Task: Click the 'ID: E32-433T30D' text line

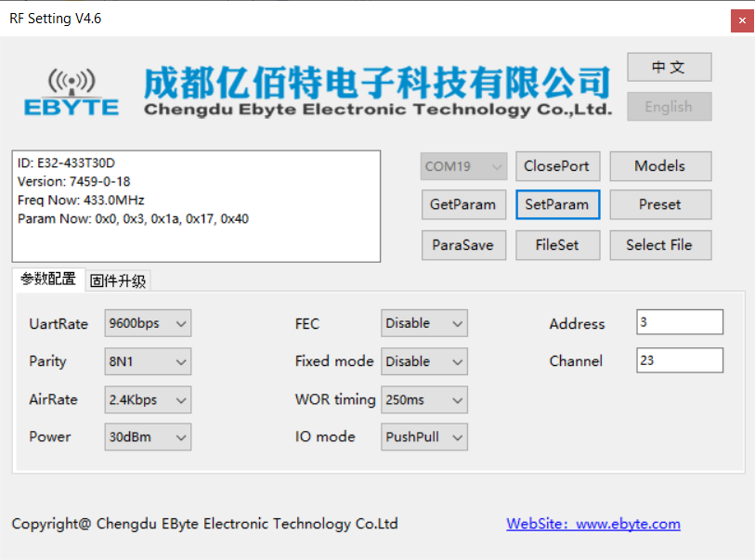Action: [x=67, y=163]
